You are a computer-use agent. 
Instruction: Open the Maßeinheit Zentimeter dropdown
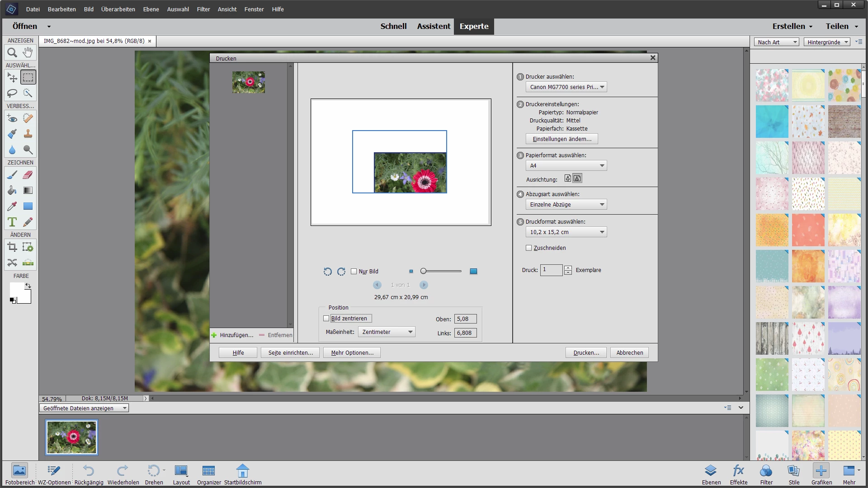click(387, 332)
